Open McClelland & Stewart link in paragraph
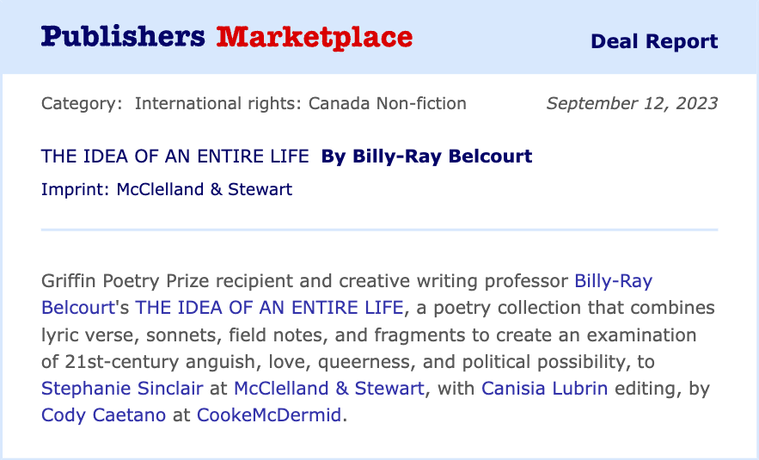Screen dimensions: 759x460 (x=329, y=388)
